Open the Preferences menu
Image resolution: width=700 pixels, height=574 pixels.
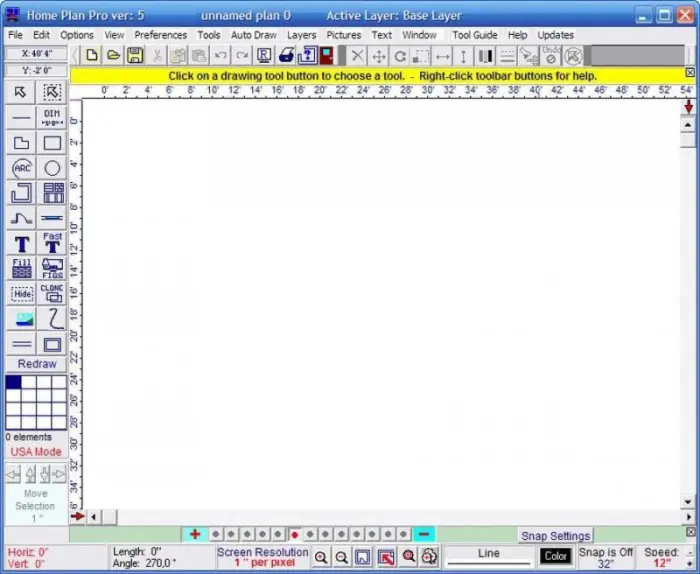coord(161,35)
